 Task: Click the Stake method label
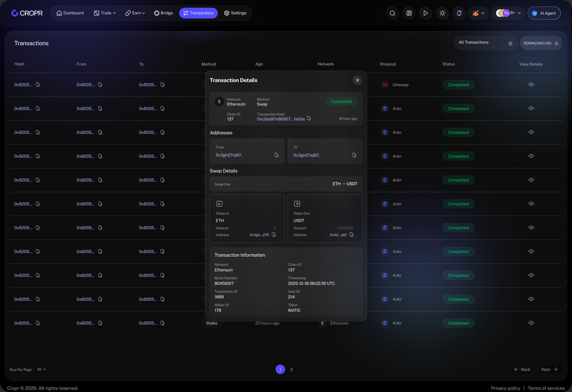tap(212, 323)
